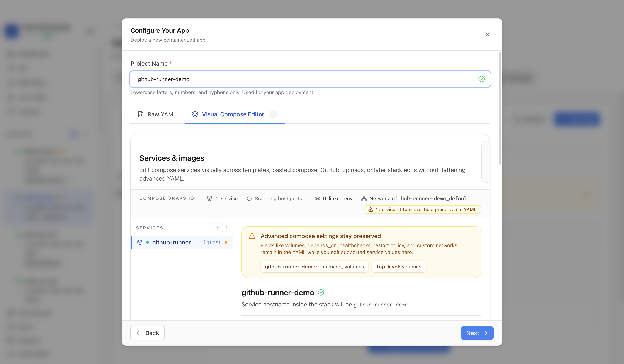
Task: Click the Advanced compose settings stay preserved title
Action: pos(321,236)
